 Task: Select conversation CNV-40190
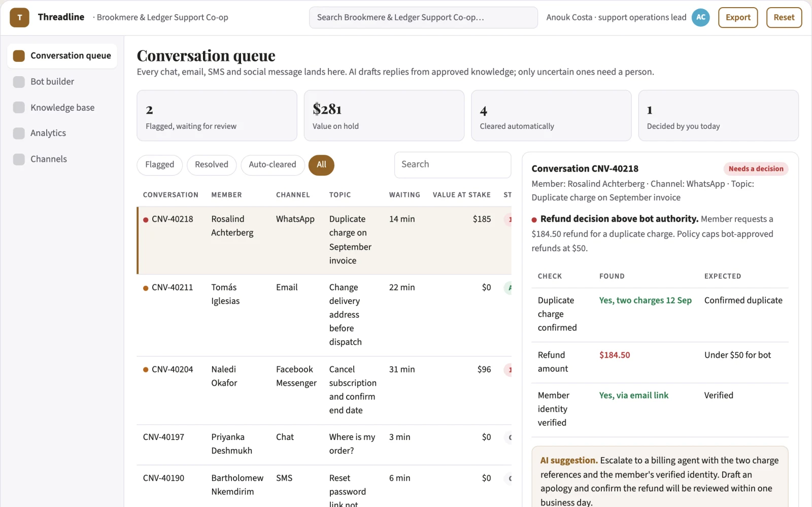pyautogui.click(x=324, y=486)
